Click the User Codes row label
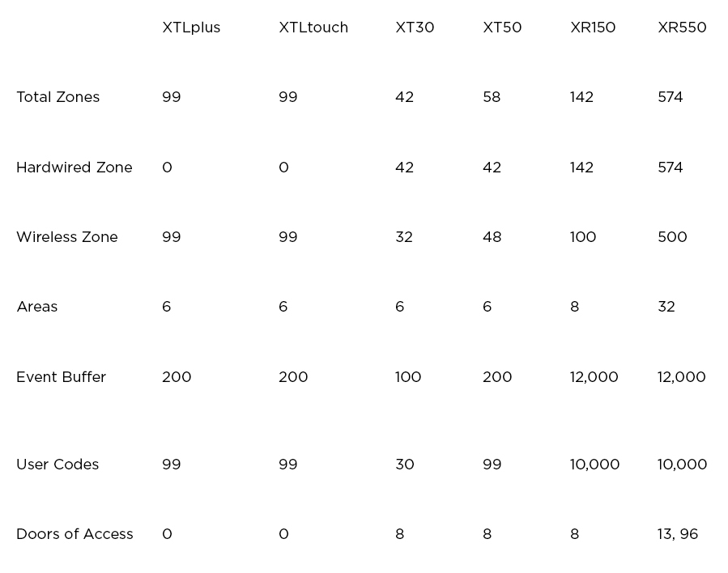 click(57, 465)
